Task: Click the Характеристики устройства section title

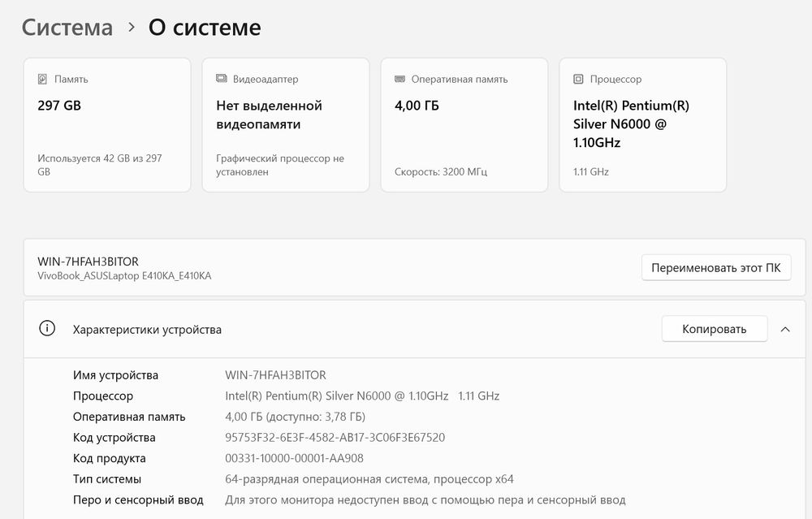Action: click(x=147, y=330)
